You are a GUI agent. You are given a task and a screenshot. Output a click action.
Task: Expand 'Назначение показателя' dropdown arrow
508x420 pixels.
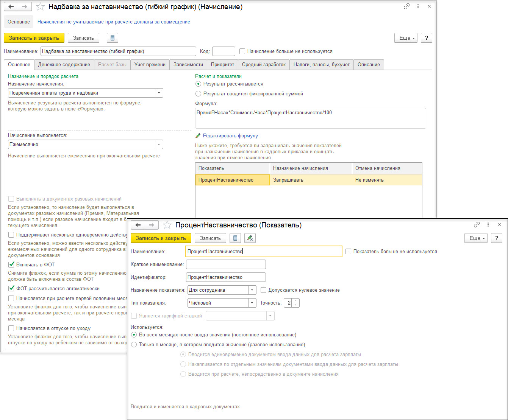pyautogui.click(x=253, y=290)
